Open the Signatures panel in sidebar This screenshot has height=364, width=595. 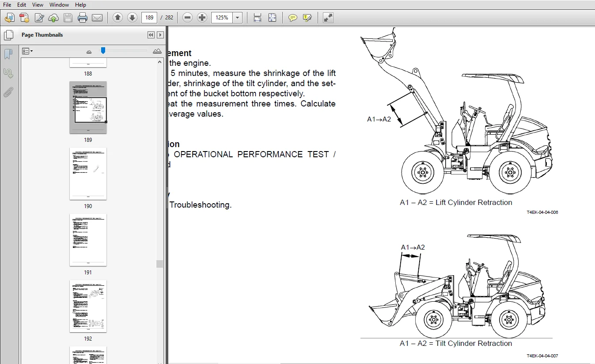8,73
